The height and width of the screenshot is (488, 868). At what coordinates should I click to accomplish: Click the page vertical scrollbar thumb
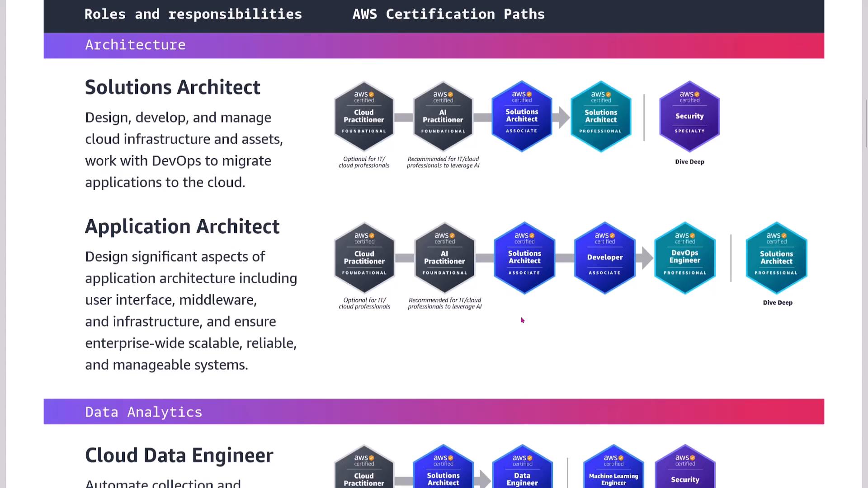coord(866,123)
